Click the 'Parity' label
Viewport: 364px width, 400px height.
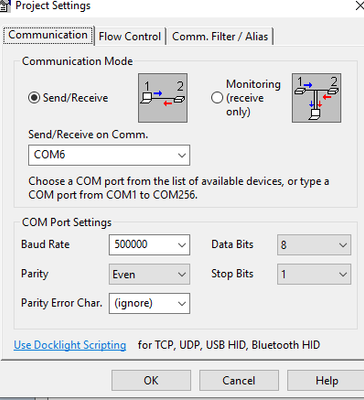(35, 274)
